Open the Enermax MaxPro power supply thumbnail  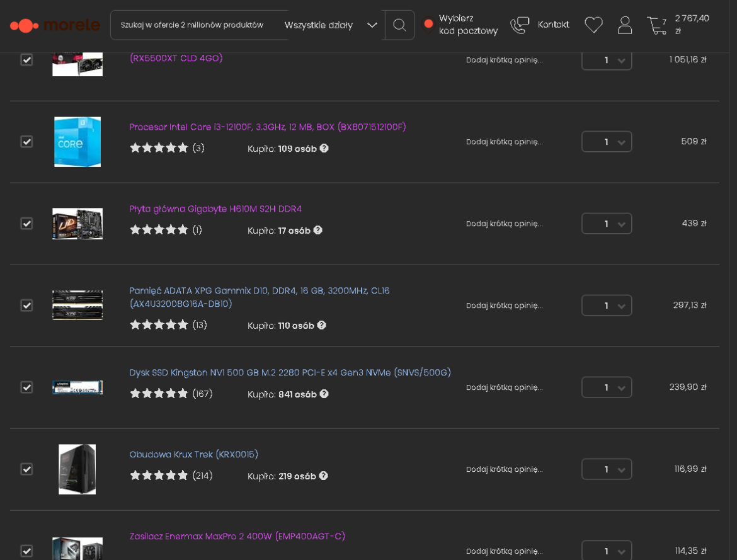(x=77, y=548)
